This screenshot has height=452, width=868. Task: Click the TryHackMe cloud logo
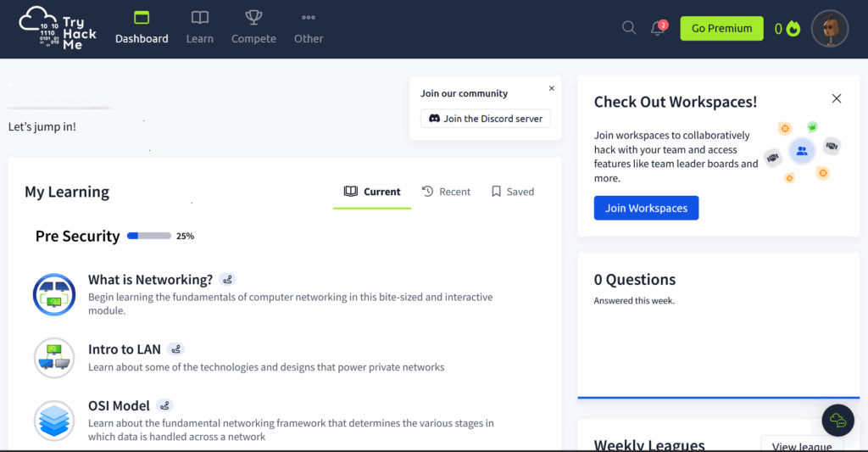(58, 29)
